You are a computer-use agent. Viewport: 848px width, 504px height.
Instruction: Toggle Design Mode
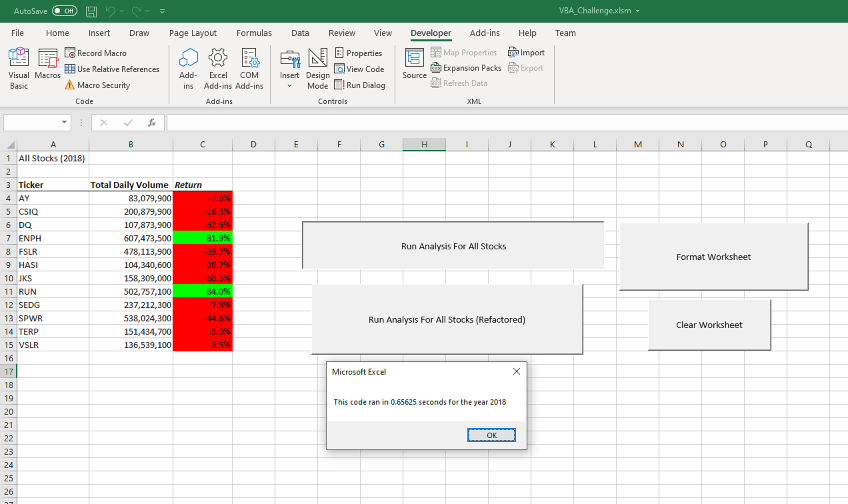coord(317,68)
